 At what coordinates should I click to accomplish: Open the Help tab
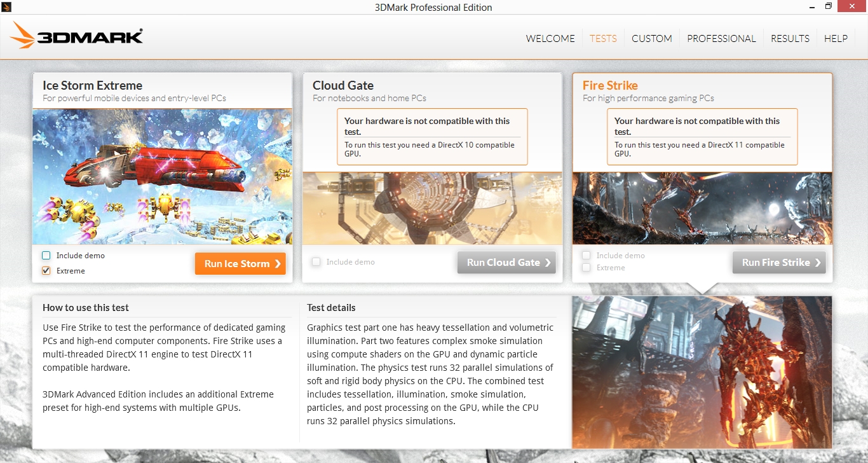[836, 39]
